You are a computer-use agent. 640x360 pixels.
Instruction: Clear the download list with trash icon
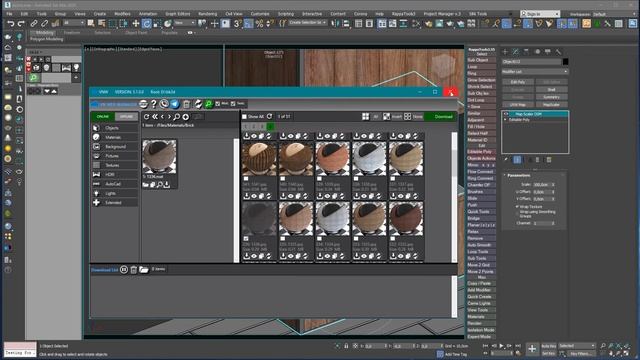tap(133, 269)
